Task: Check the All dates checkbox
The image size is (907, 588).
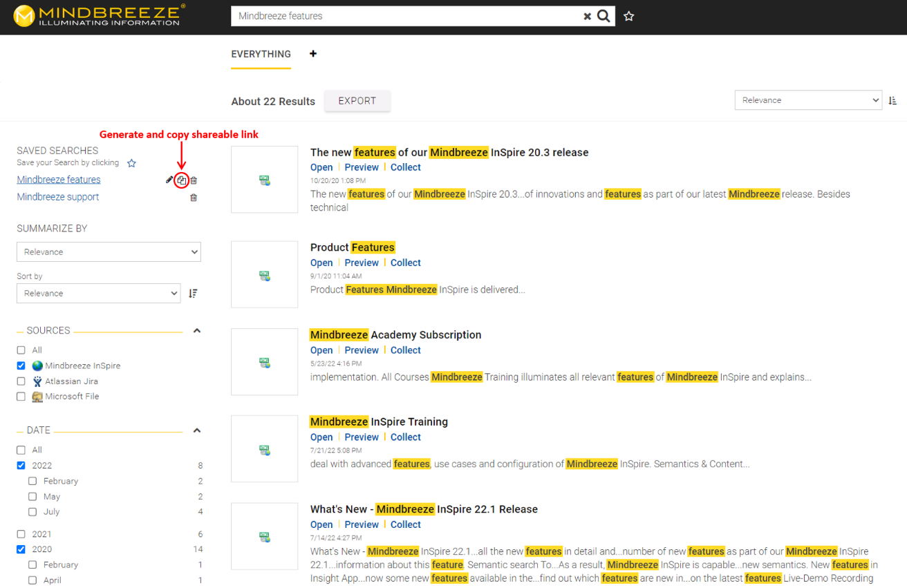Action: [21, 450]
